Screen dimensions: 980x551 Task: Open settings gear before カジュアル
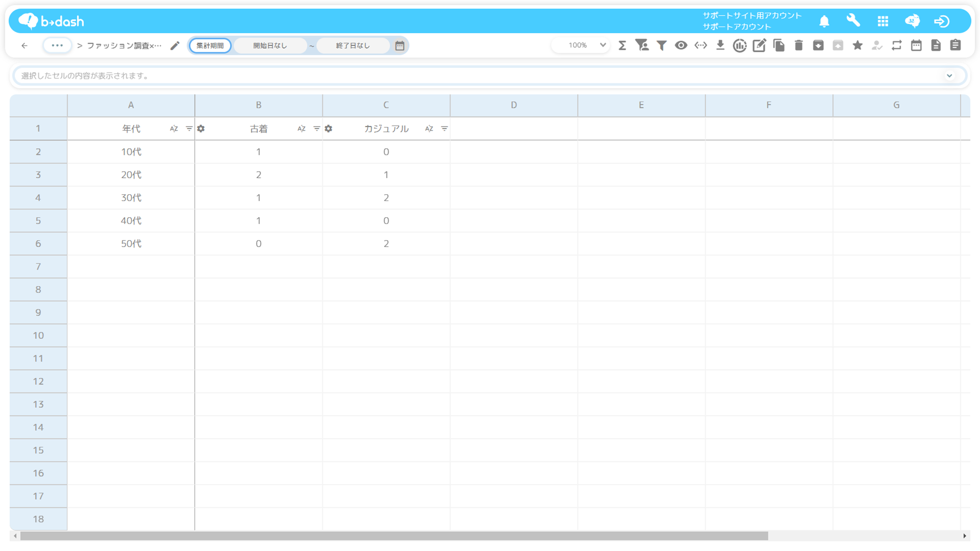pyautogui.click(x=329, y=129)
